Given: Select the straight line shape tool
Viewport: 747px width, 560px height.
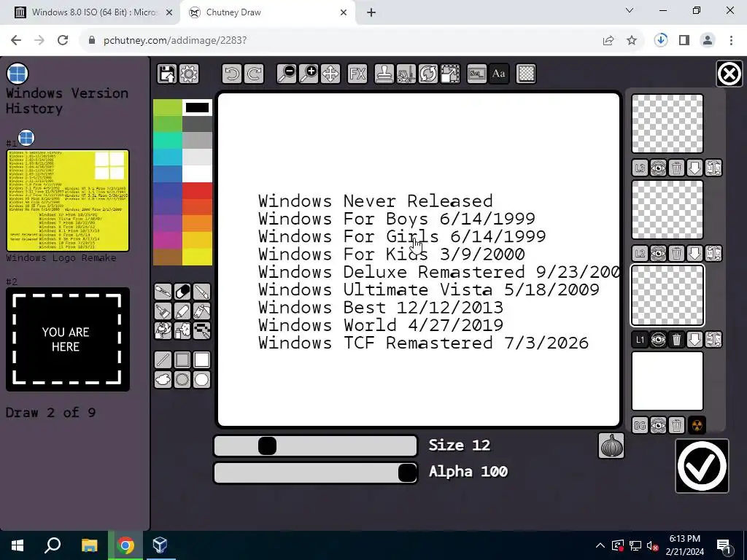Looking at the screenshot, I should 163,360.
